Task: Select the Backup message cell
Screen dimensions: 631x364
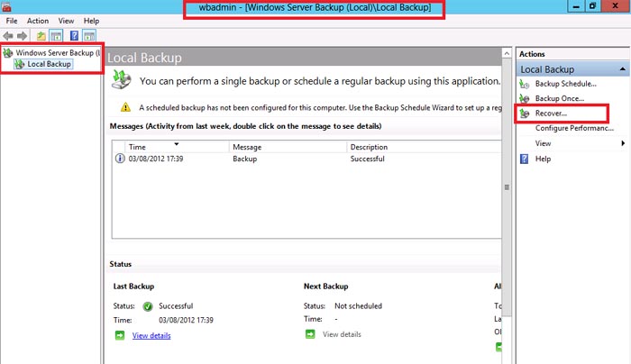Action: point(244,159)
